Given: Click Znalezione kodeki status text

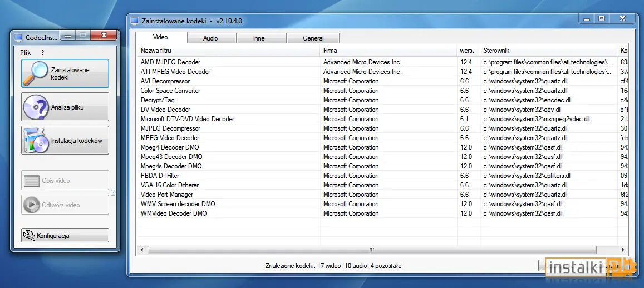Looking at the screenshot, I should [x=333, y=266].
